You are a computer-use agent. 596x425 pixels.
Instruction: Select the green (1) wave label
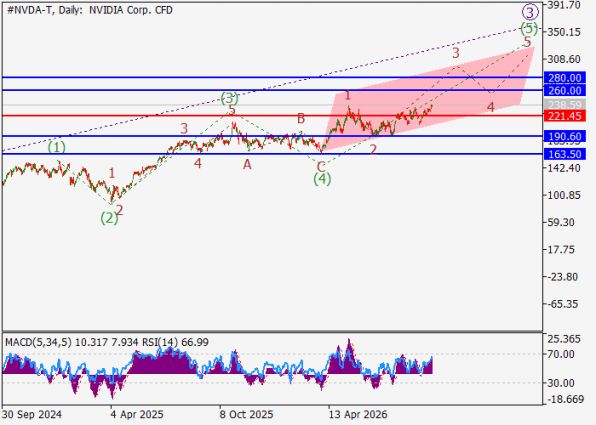click(x=57, y=147)
